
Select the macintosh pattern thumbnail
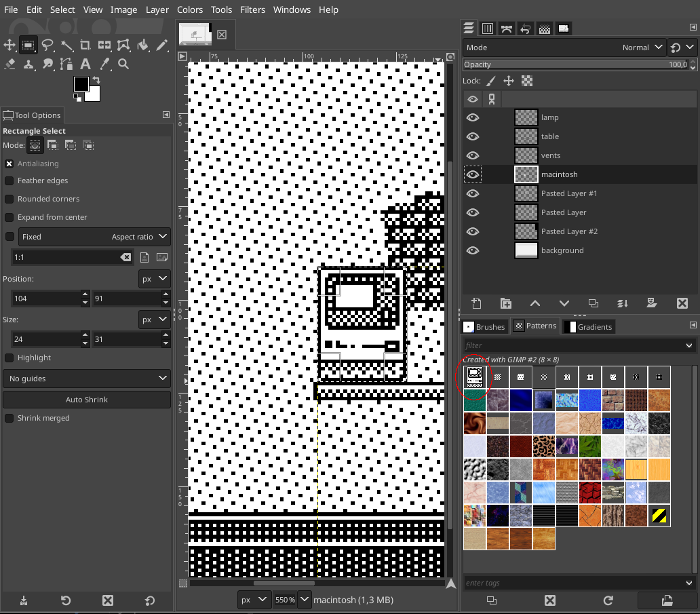click(x=475, y=377)
